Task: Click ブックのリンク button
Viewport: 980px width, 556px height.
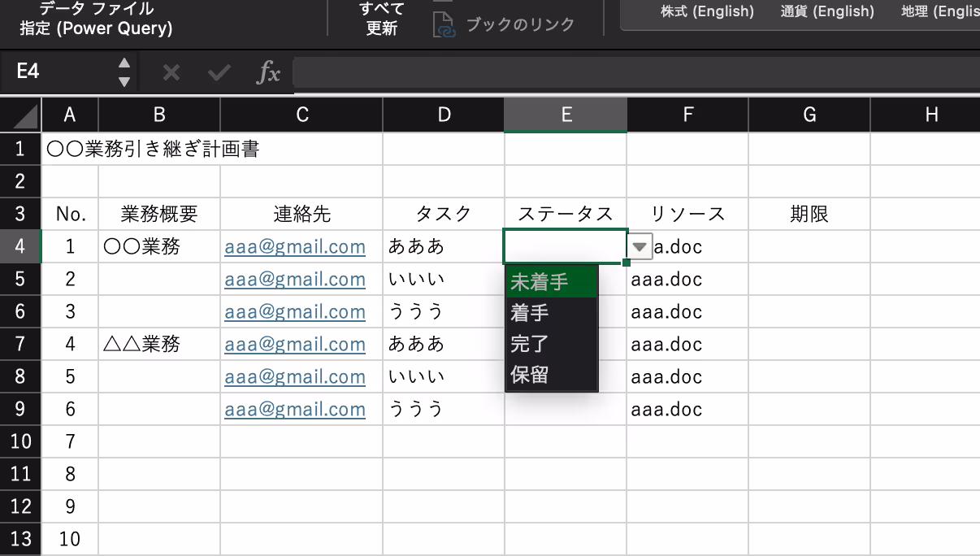Action: 504,24
